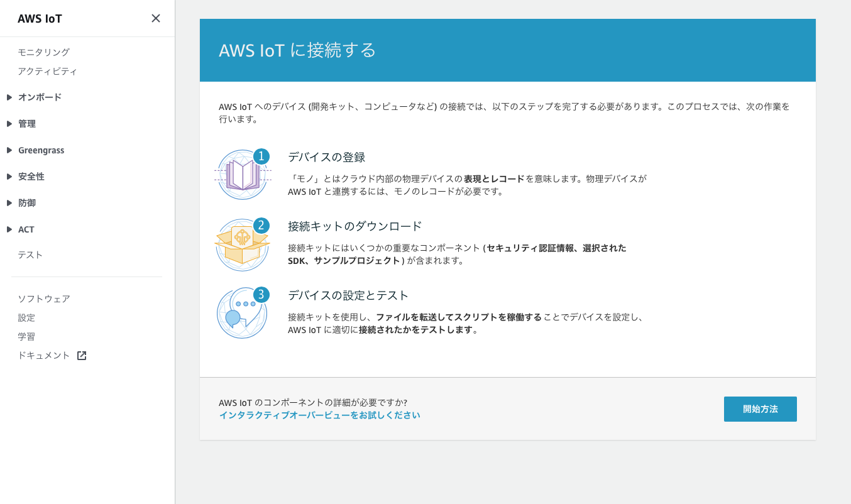This screenshot has width=851, height=504.
Task: Open the テスト menu item
Action: 30,255
